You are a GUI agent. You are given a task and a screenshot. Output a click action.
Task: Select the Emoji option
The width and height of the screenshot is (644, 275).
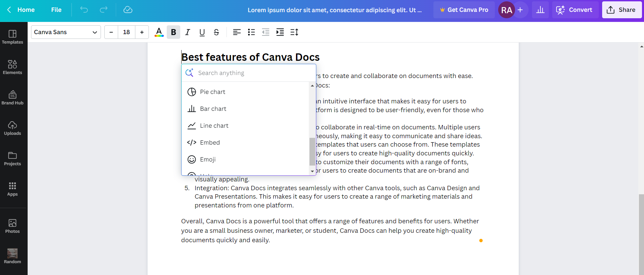(x=246, y=159)
